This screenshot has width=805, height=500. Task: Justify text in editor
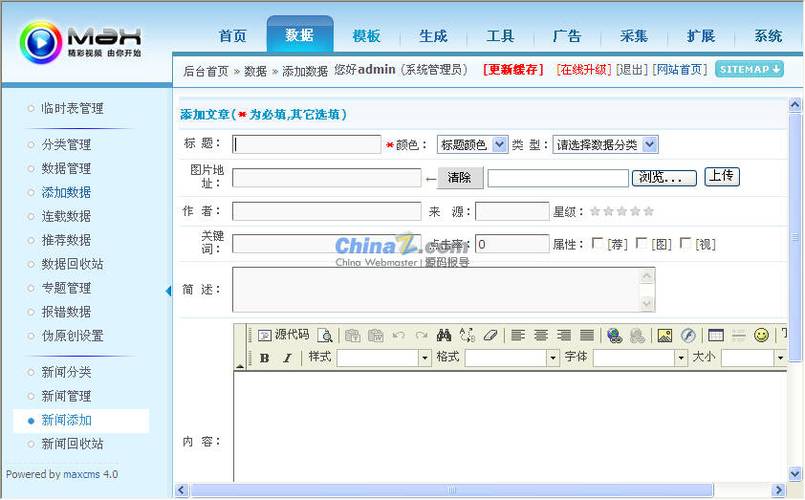587,335
